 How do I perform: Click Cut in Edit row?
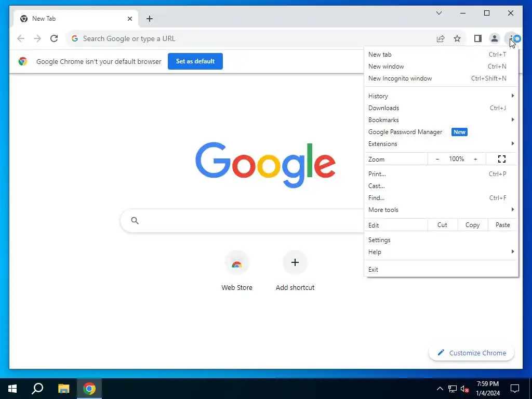point(443,225)
